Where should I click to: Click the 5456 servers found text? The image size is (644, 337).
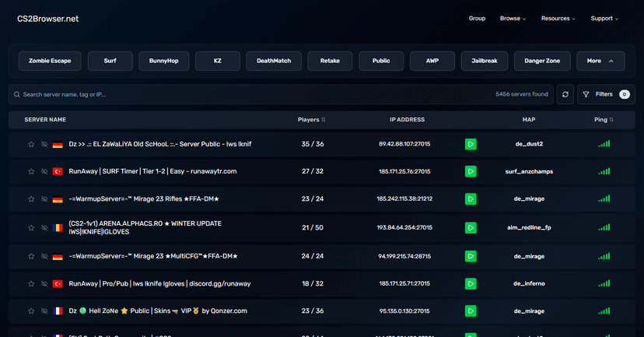(x=522, y=94)
